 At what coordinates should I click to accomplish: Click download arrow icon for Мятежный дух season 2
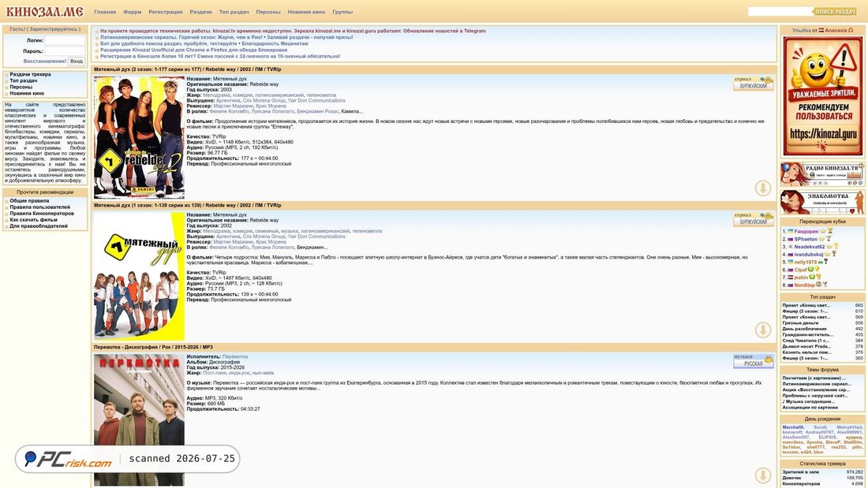tap(763, 188)
